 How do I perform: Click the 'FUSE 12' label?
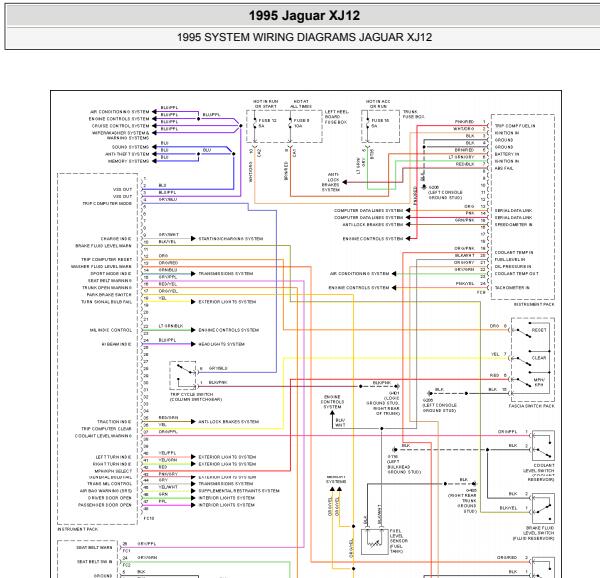[x=267, y=120]
